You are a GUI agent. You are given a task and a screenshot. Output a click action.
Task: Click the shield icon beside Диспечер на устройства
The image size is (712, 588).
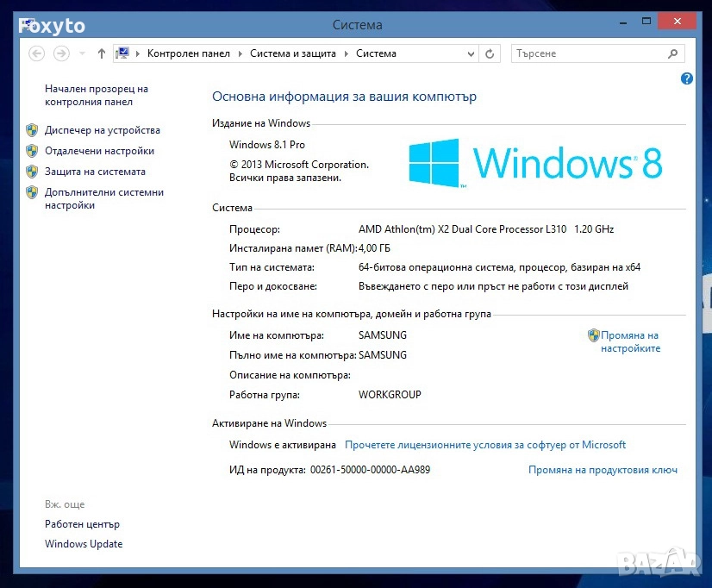click(32, 130)
